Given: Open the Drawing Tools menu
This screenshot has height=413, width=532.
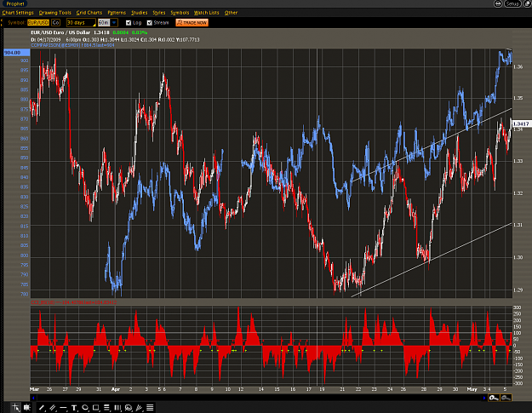Looking at the screenshot, I should point(55,13).
